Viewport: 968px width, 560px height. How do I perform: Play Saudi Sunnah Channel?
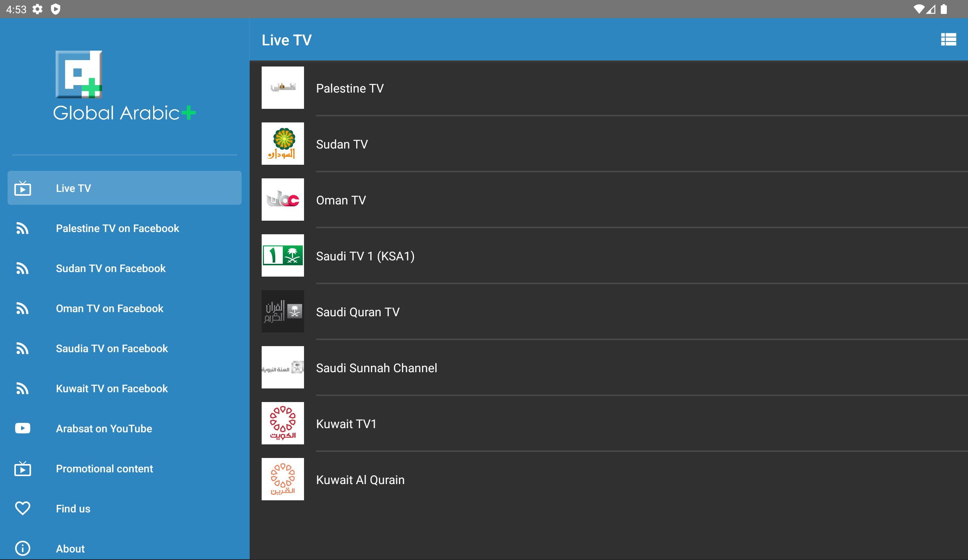point(609,368)
